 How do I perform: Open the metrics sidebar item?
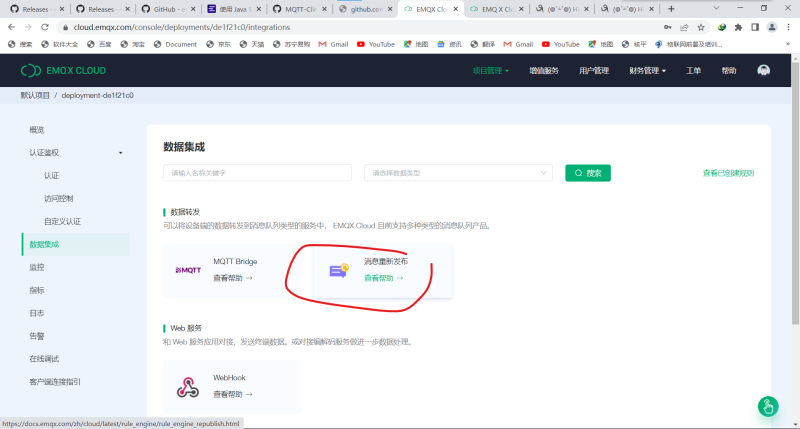tap(37, 290)
